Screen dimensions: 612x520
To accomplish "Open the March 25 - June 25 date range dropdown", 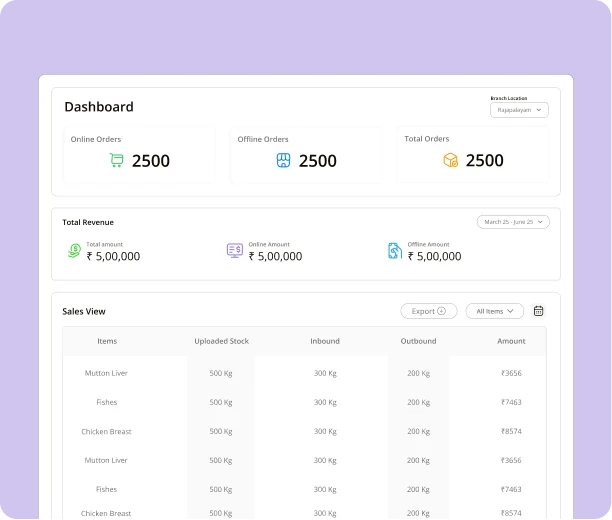I will tap(513, 222).
